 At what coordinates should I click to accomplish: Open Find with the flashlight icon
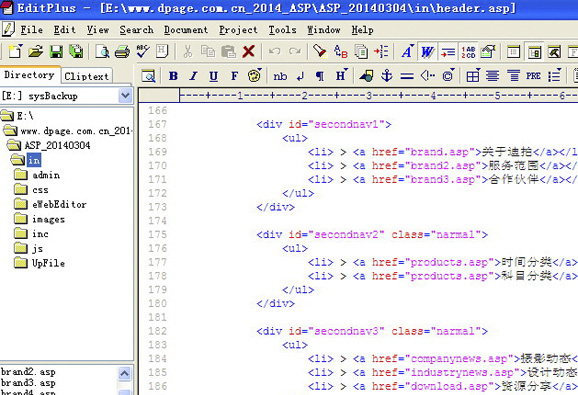320,51
